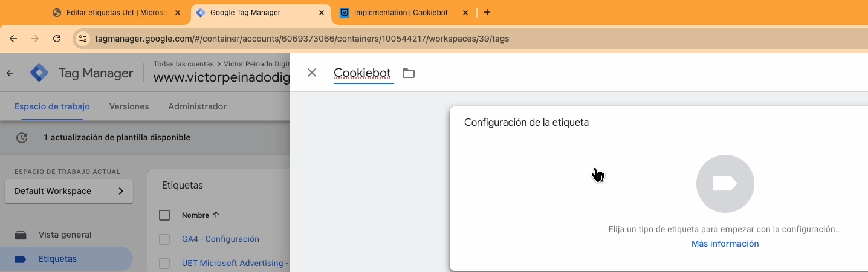Check the UET Microsoft Advertising tag checkbox
Screen dimensions: 868x272
pyautogui.click(x=164, y=264)
